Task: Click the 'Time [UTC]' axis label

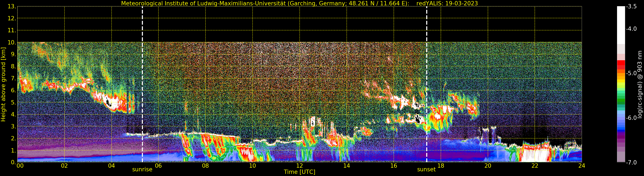Action: [x=300, y=172]
